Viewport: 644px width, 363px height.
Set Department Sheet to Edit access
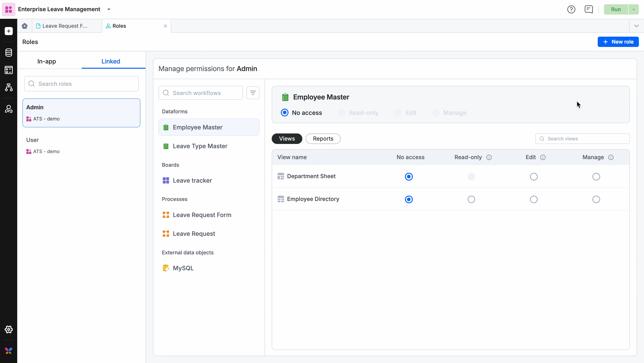(534, 177)
